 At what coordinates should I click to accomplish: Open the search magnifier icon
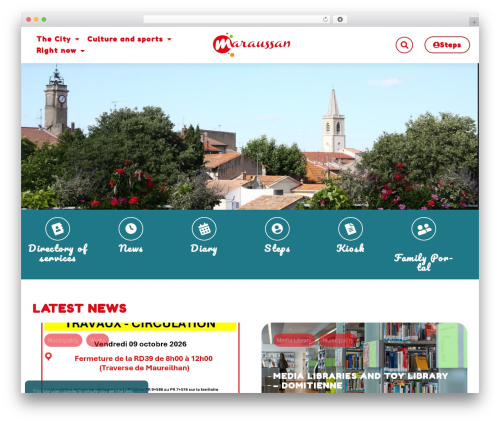pos(404,45)
